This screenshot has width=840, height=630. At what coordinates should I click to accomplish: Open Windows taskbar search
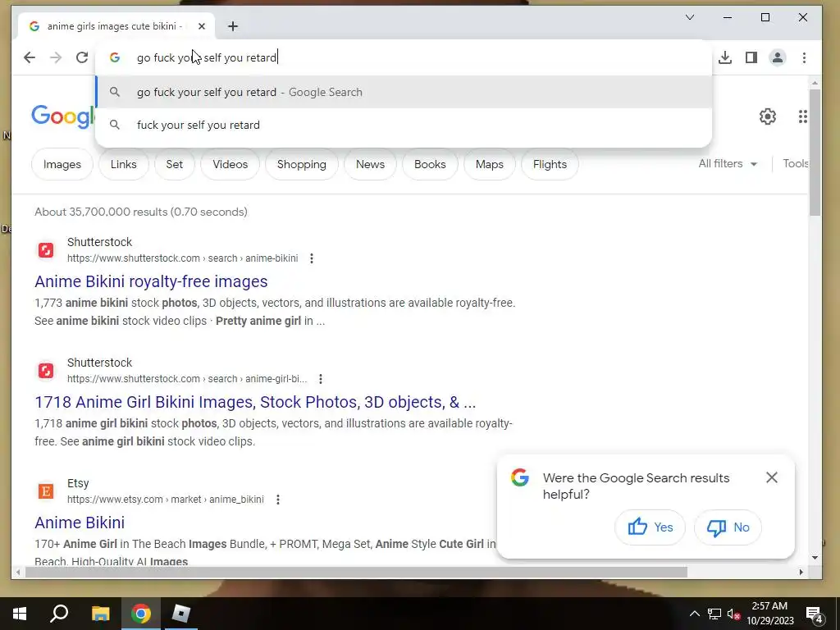59,614
